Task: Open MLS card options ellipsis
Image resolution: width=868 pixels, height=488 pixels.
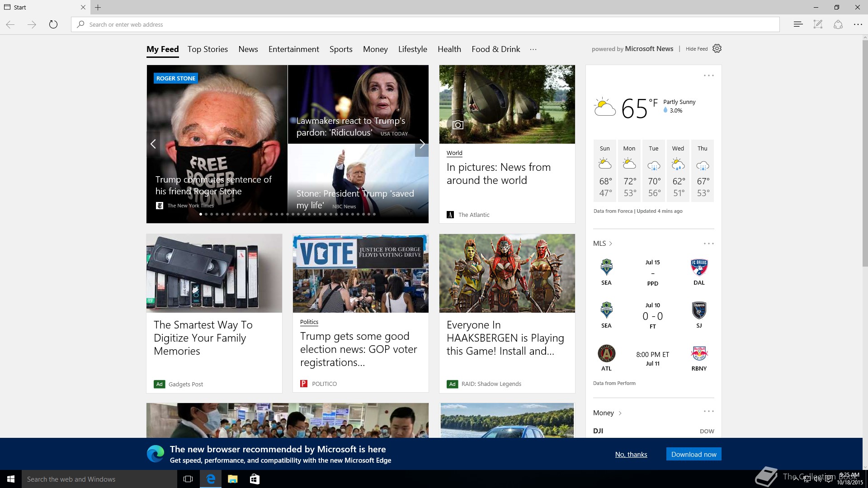Action: (708, 244)
